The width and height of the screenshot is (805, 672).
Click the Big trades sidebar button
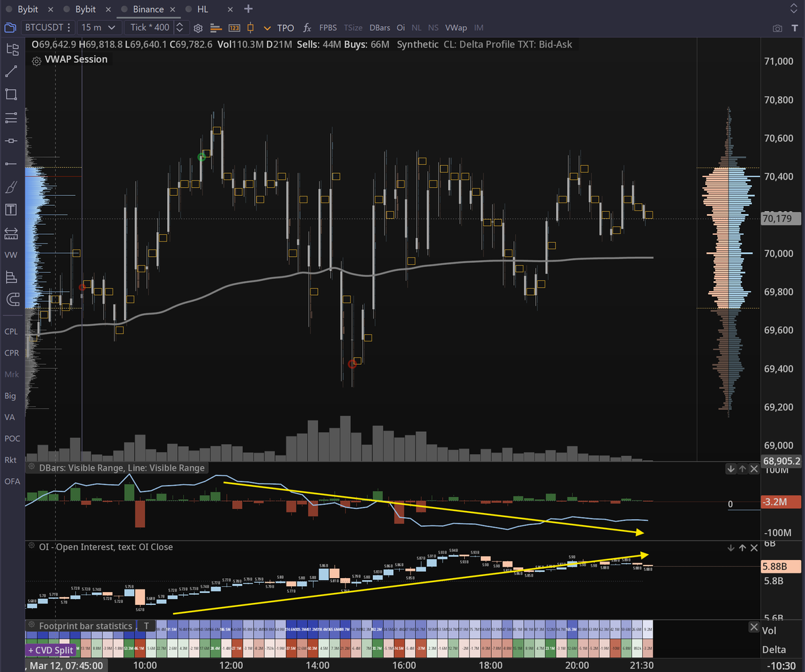click(x=11, y=396)
